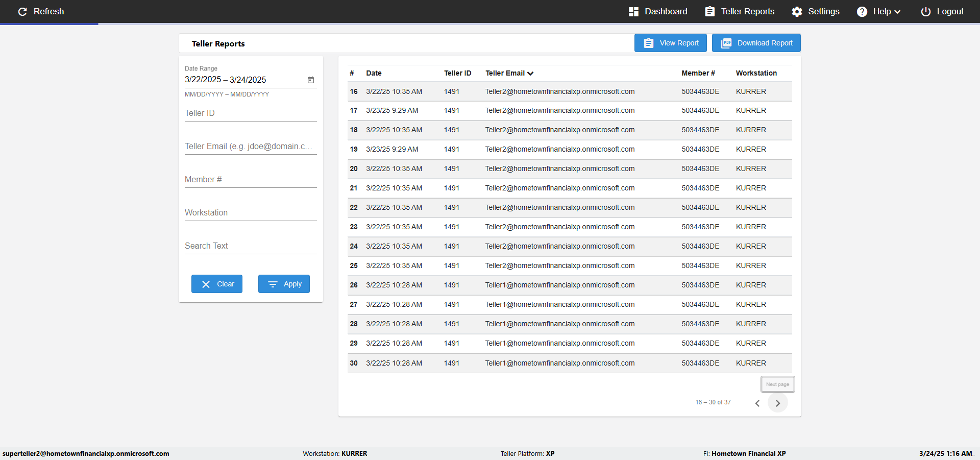This screenshot has width=980, height=460.
Task: Focus the Teller ID input field
Action: [251, 113]
